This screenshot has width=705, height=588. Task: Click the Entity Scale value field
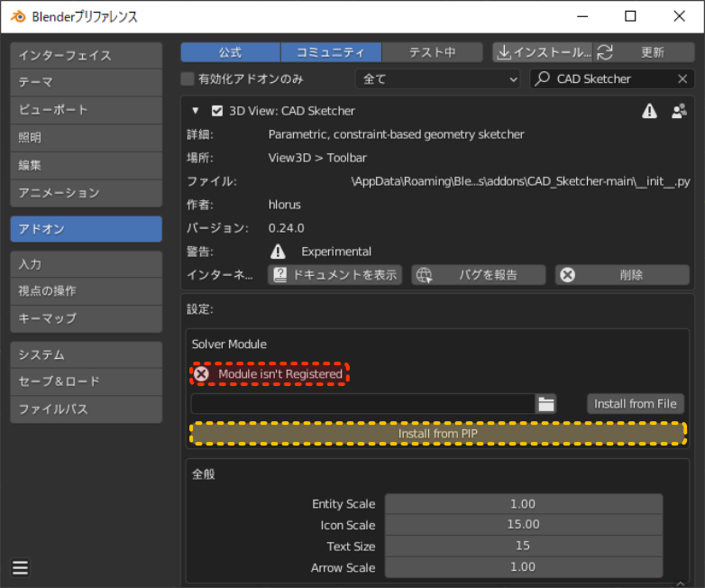(524, 504)
